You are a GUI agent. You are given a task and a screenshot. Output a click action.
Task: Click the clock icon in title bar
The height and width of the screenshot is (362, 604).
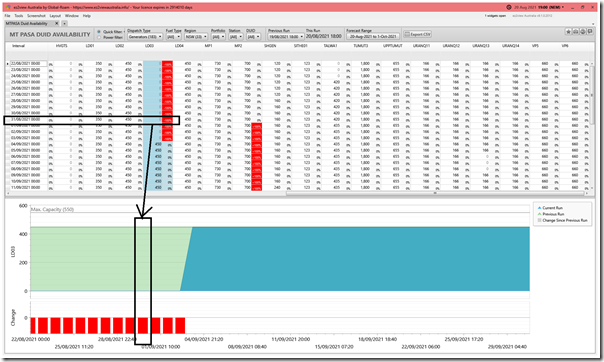[x=508, y=7]
